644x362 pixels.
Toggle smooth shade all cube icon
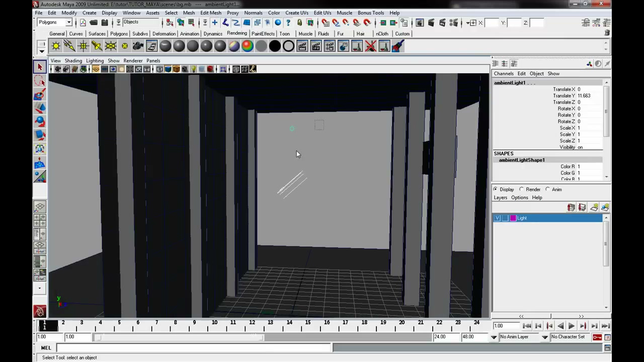pyautogui.click(x=168, y=69)
